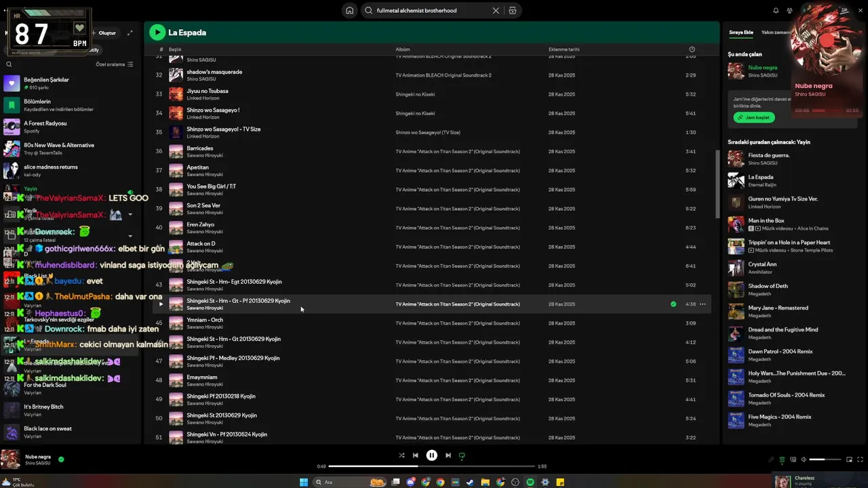
Task: Open the It's Britney Bitch playlist
Action: [72, 410]
